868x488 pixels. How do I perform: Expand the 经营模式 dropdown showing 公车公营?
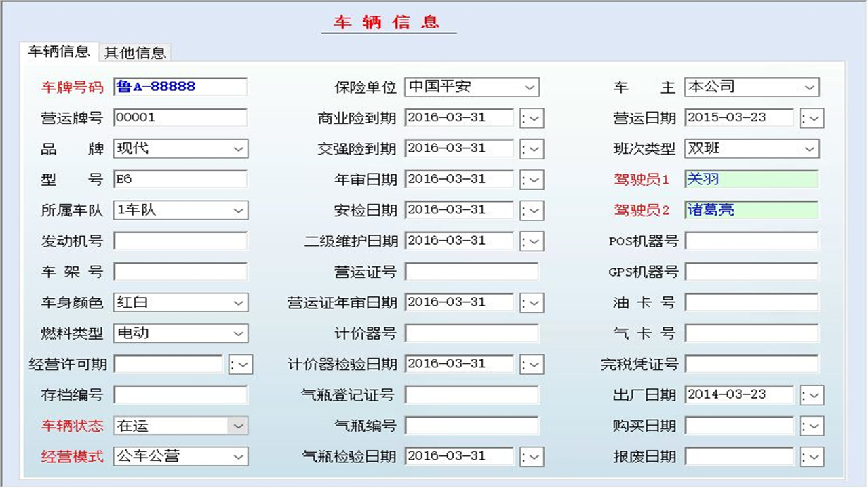239,456
